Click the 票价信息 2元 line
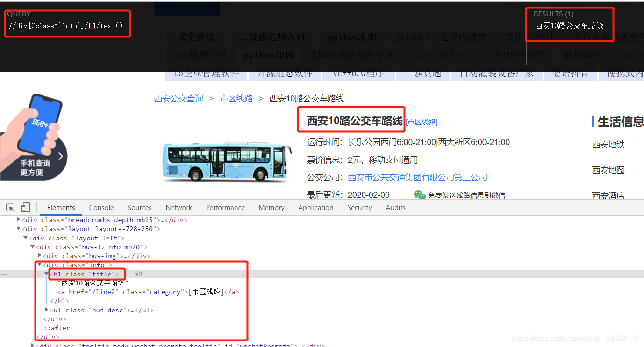This screenshot has height=347, width=644. coord(362,160)
